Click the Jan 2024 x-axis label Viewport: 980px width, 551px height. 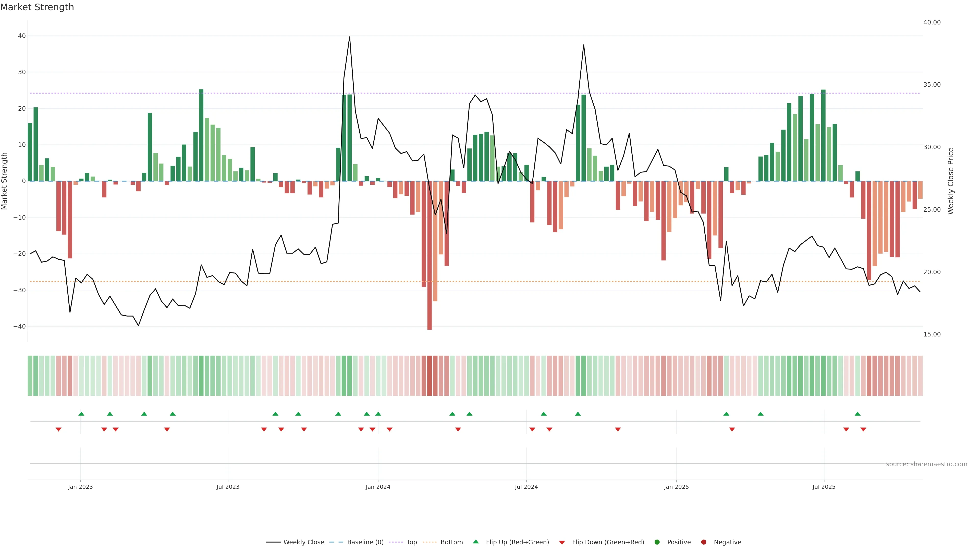tap(378, 487)
